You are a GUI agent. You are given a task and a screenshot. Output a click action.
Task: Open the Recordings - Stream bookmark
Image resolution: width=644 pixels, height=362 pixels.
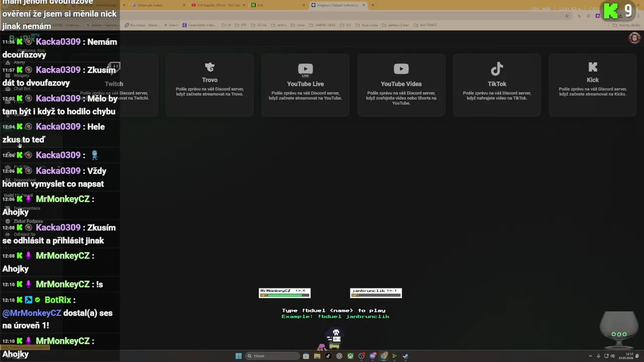pos(142,25)
